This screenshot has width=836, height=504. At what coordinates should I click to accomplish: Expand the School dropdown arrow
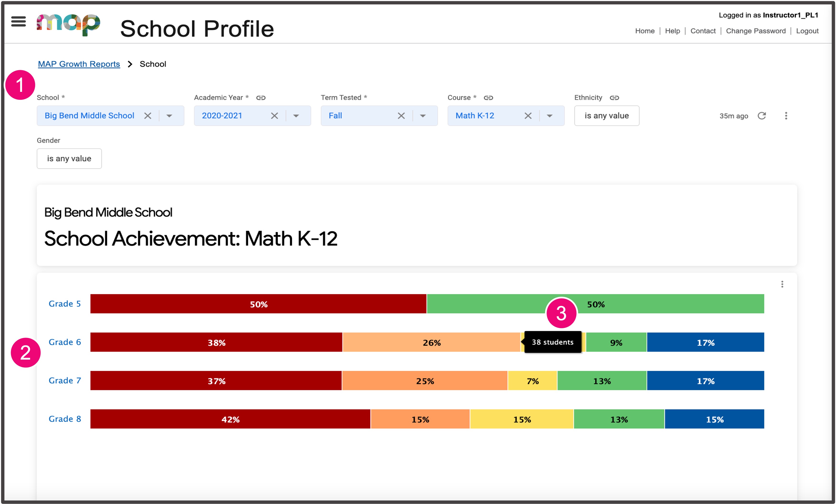click(169, 116)
